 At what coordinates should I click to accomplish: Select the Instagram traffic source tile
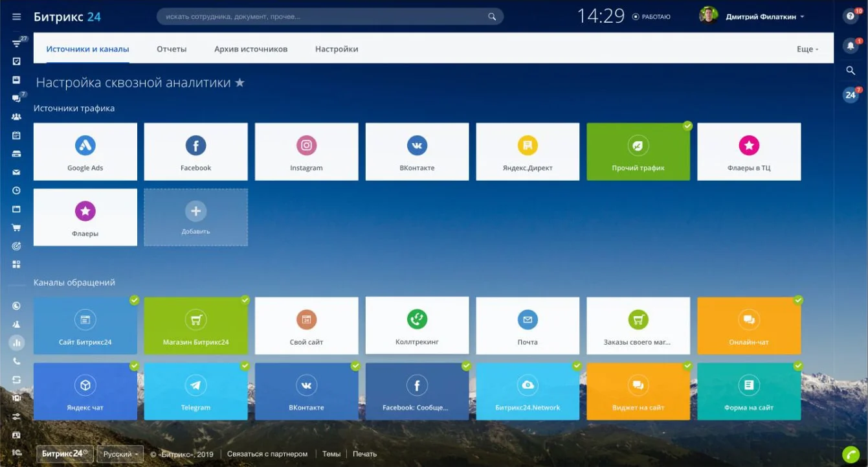pos(306,152)
